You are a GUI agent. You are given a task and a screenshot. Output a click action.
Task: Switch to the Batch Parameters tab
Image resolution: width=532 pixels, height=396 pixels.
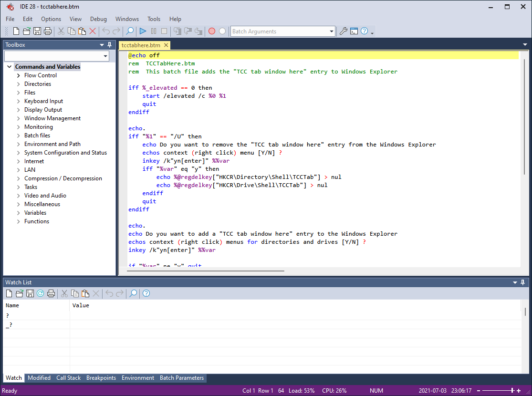(x=182, y=378)
